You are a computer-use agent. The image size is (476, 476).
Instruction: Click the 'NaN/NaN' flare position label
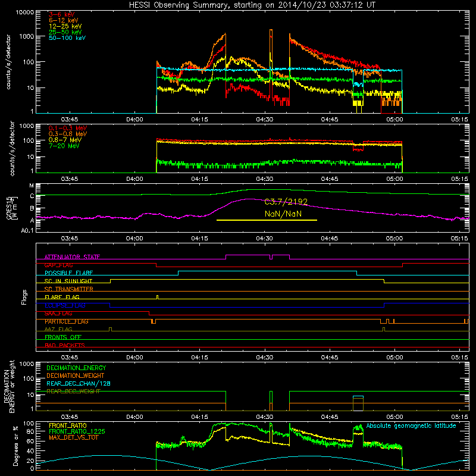(x=283, y=214)
